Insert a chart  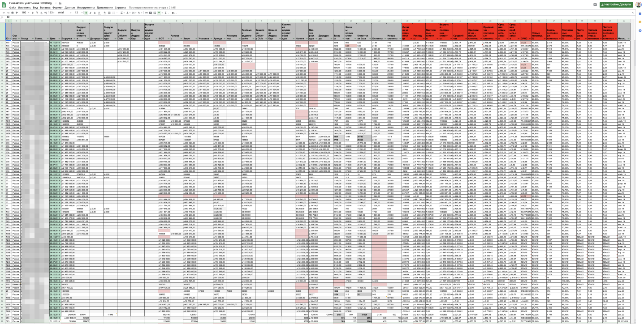point(155,13)
